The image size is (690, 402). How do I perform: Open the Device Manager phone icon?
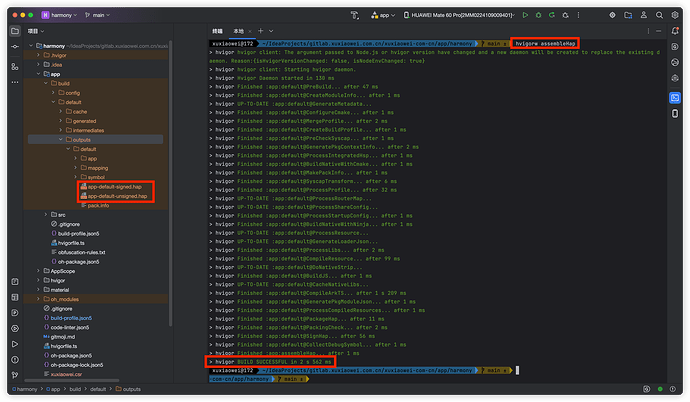point(675,113)
